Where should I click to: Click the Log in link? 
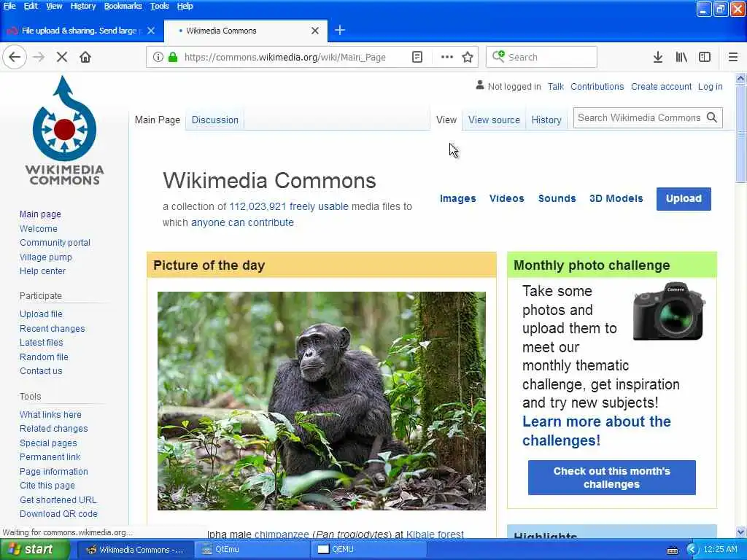pos(711,87)
